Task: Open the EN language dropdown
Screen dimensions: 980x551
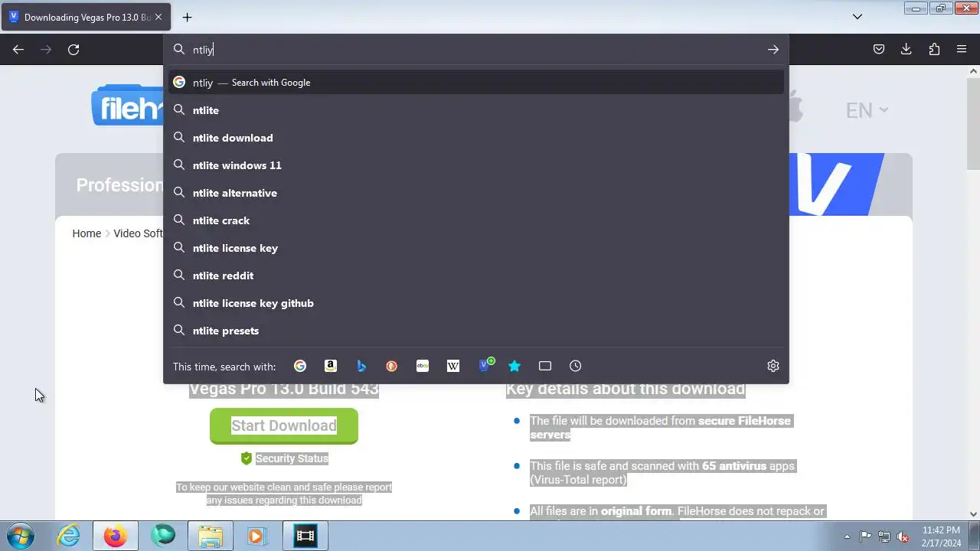Action: (867, 110)
